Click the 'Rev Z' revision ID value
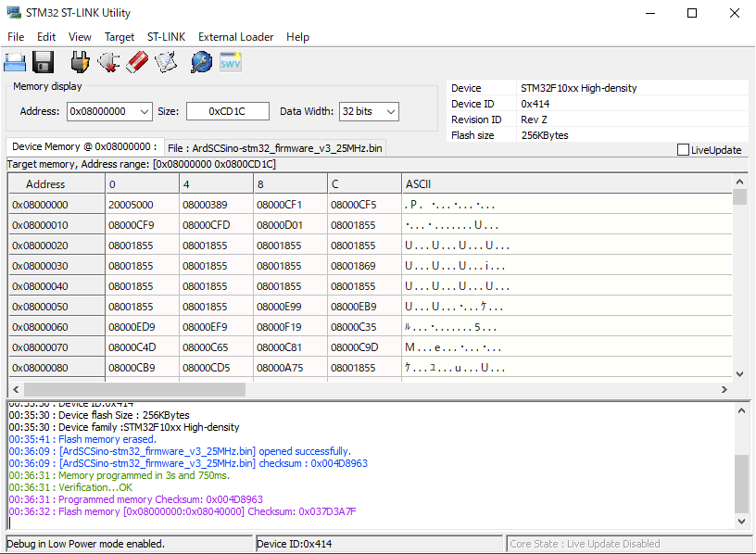 (x=534, y=120)
